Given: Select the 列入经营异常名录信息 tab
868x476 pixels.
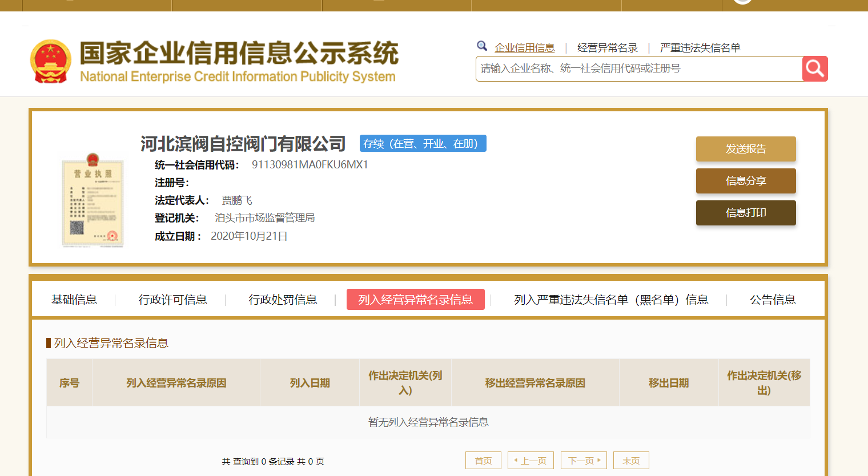Looking at the screenshot, I should click(415, 300).
